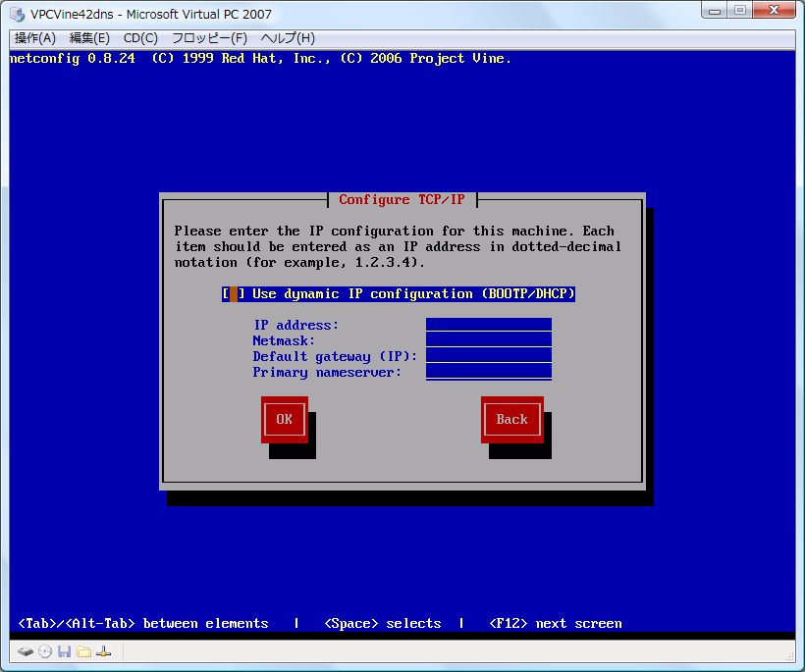Click the netconfig 0.8.24 header text
805x672 pixels.
pos(260,59)
